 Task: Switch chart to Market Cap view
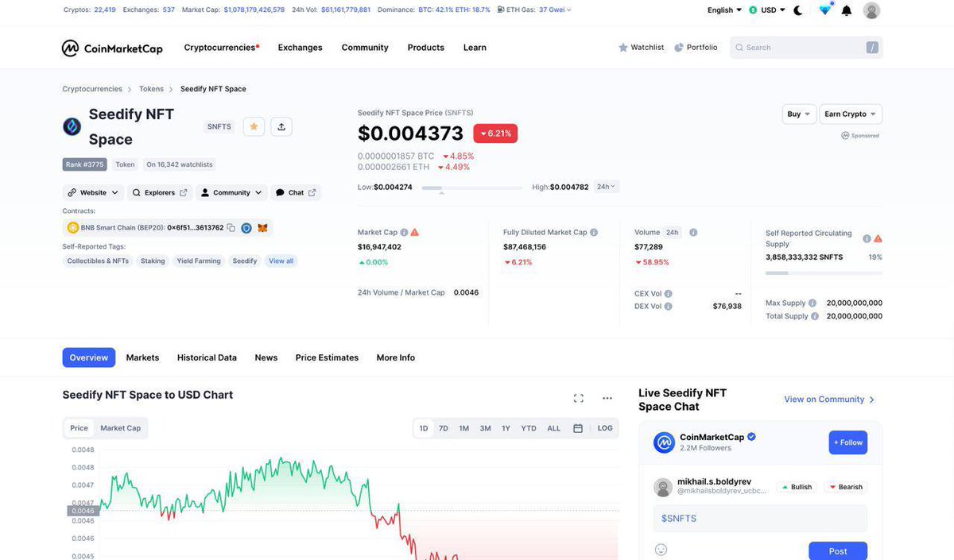(120, 428)
